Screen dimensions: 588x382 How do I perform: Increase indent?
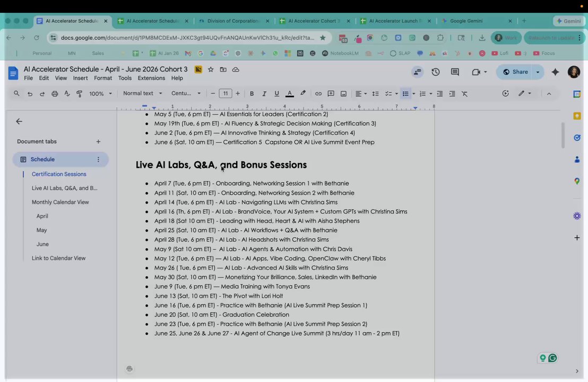[452, 94]
